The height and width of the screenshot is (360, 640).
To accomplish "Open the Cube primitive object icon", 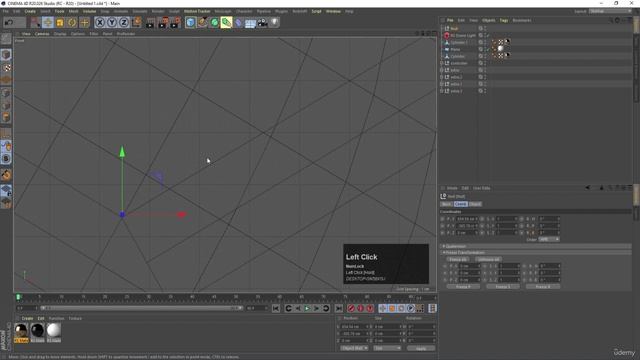I will click(x=190, y=22).
